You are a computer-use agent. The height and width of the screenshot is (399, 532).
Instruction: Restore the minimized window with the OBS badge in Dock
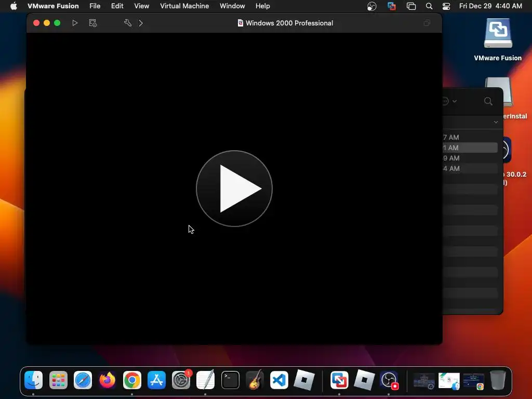click(x=424, y=381)
